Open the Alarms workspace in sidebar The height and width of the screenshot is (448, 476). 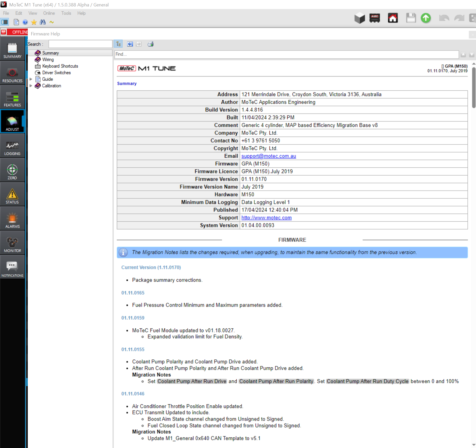(12, 221)
